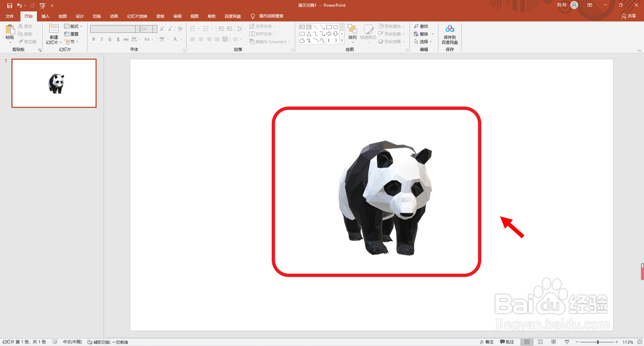Image resolution: width=644 pixels, height=346 pixels.
Task: Click the Paste clipboard icon
Action: [x=10, y=29]
